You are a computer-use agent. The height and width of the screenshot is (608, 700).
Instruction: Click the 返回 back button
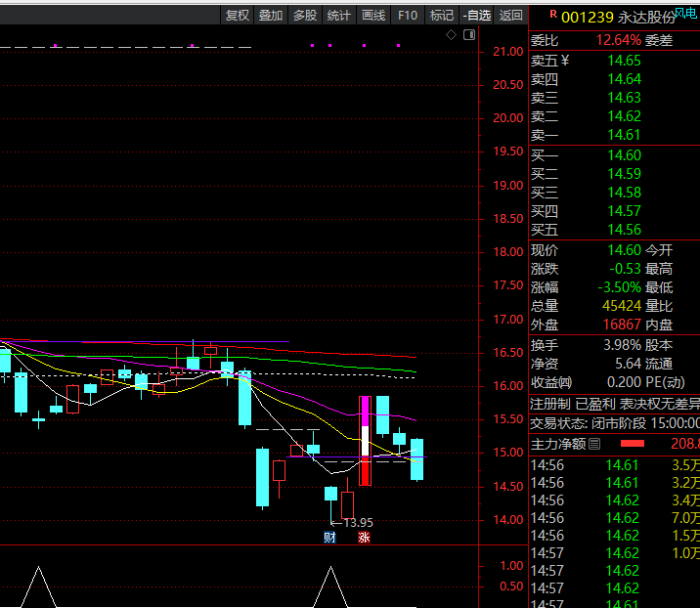[511, 16]
